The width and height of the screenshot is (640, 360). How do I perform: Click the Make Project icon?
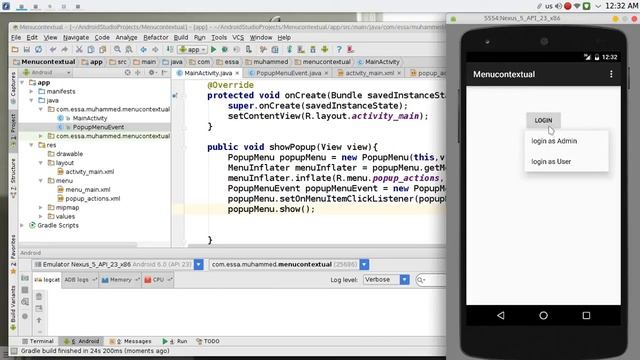pos(170,50)
